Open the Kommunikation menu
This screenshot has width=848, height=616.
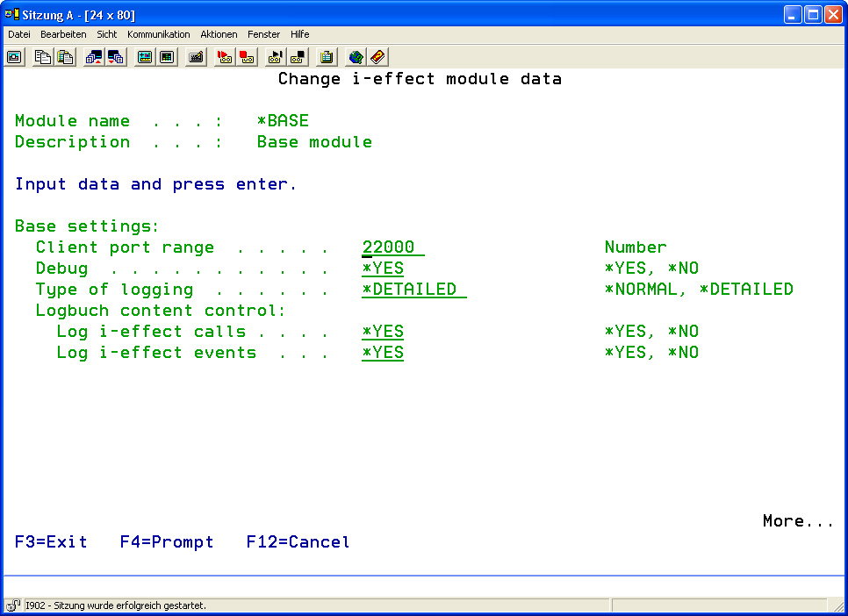158,34
